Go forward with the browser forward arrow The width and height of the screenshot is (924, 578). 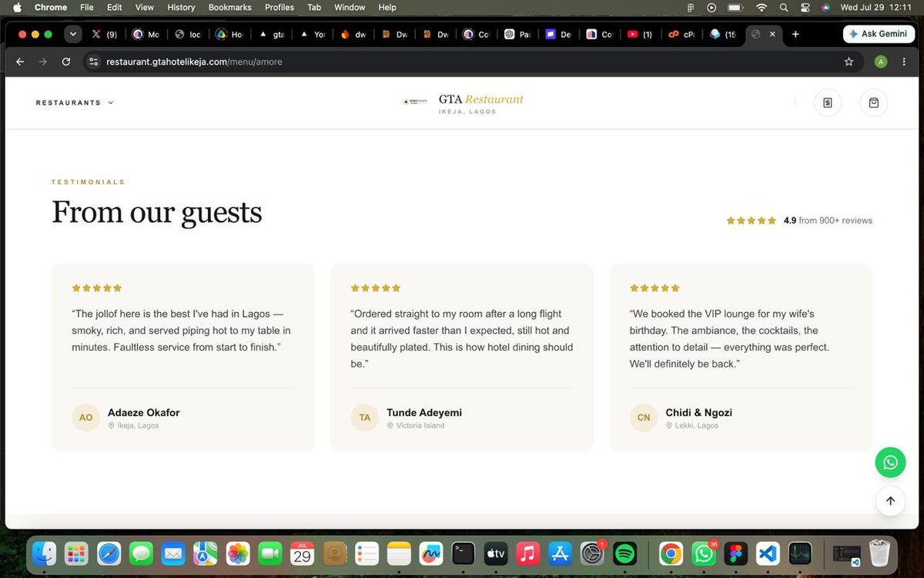[x=43, y=62]
